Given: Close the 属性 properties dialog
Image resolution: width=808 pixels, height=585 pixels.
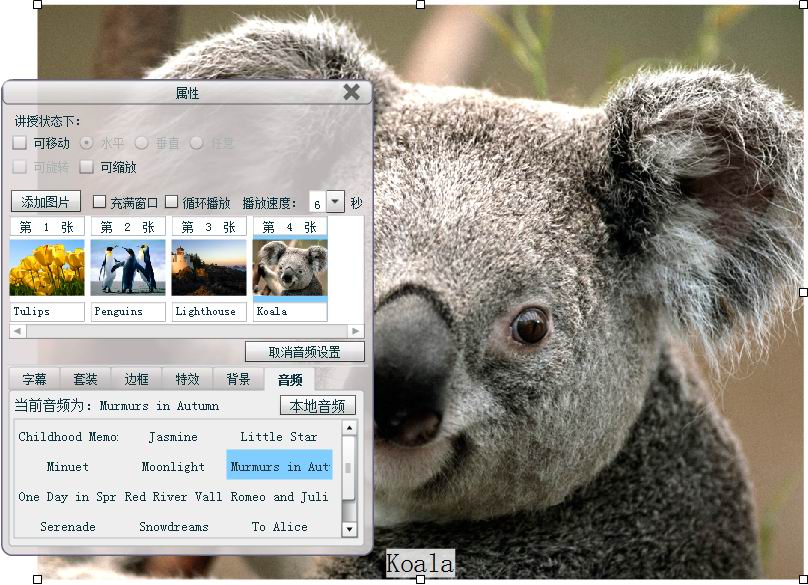Looking at the screenshot, I should 351,92.
